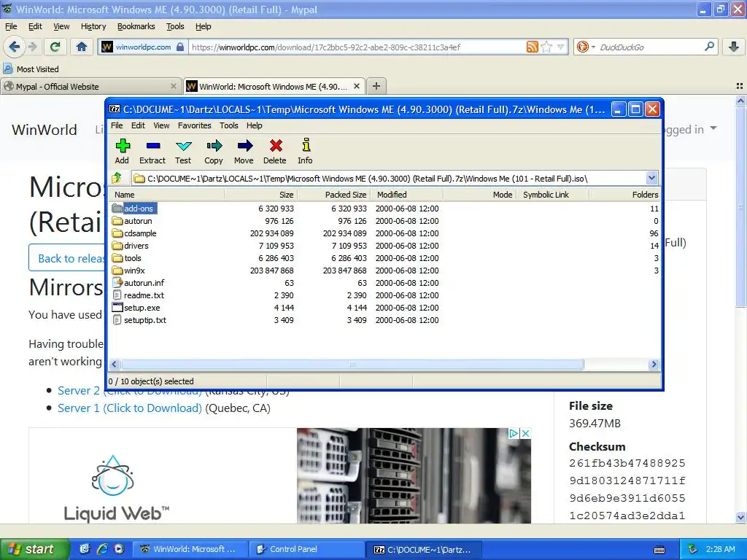The height and width of the screenshot is (560, 747).
Task: Click the search magnifier icon
Action: point(709,47)
